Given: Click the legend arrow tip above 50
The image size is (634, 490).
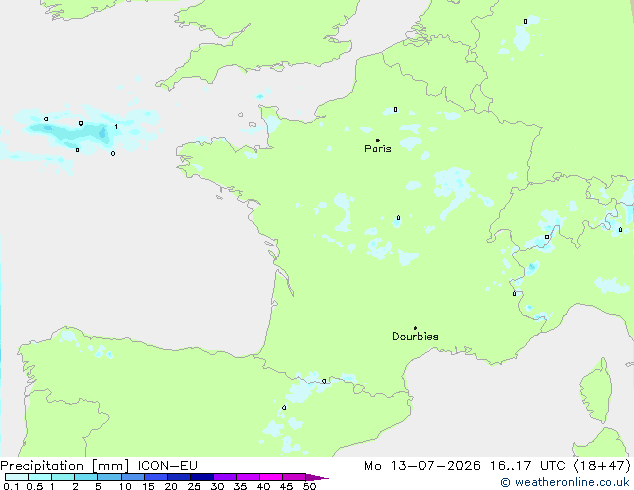Looking at the screenshot, I should (x=317, y=477).
